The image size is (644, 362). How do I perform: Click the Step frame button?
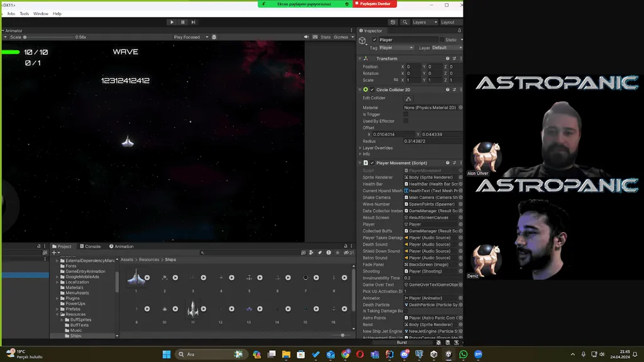pyautogui.click(x=194, y=22)
